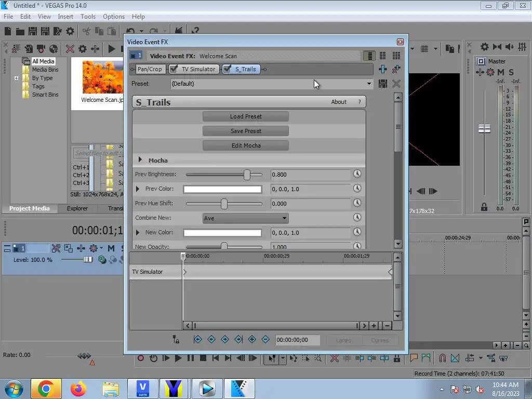
Task: Toggle the track Mute button M
Action: pos(111,248)
